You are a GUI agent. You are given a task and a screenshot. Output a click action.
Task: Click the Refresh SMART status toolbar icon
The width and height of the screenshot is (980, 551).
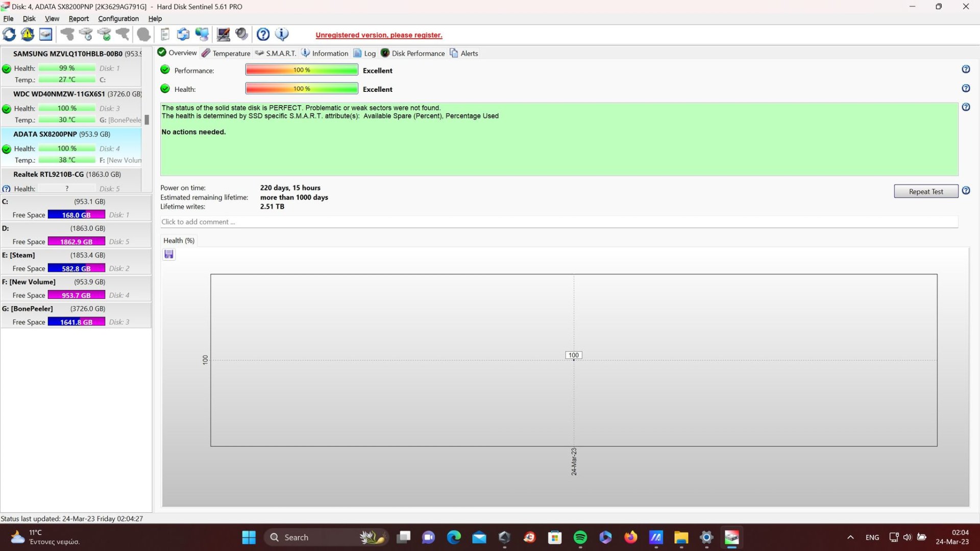click(9, 35)
